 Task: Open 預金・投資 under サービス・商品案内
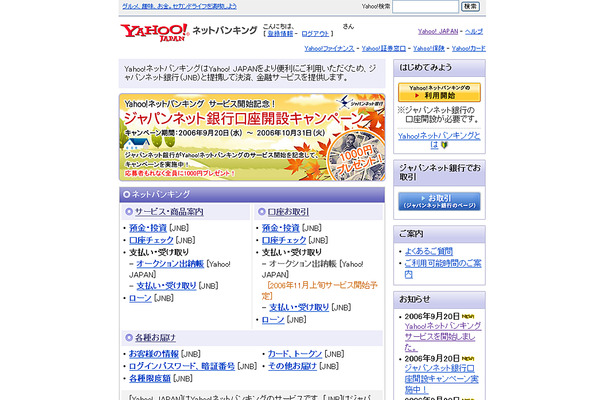tap(148, 228)
